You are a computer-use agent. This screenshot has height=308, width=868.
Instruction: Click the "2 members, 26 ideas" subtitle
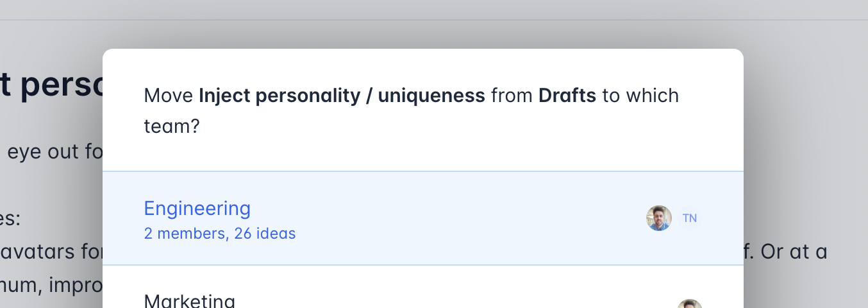click(220, 234)
